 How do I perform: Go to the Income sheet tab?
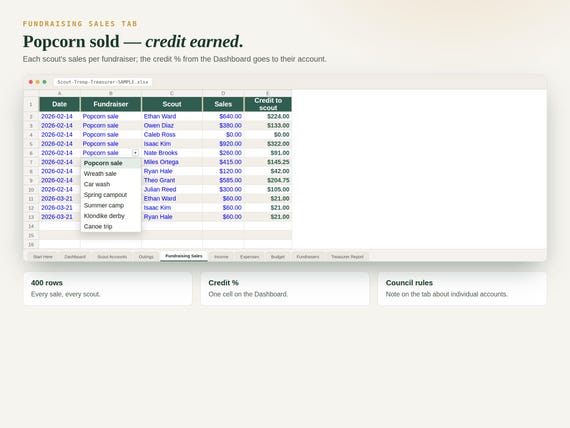221,257
